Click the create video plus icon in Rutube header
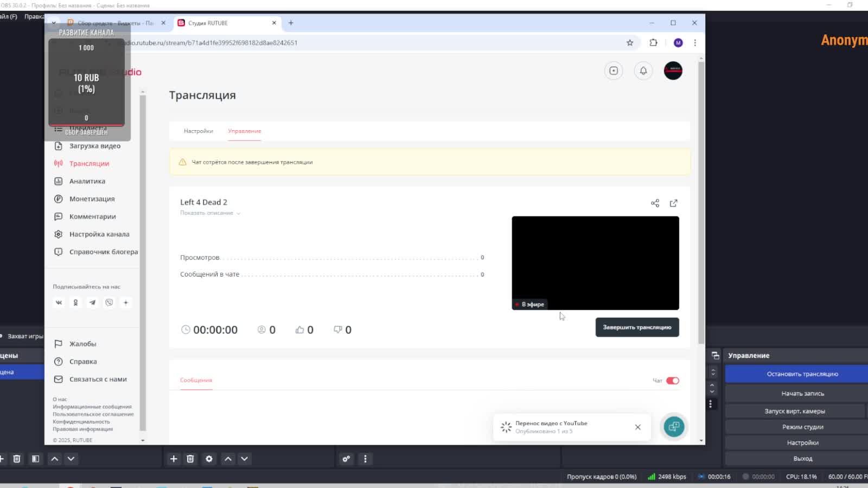868x488 pixels. point(614,70)
